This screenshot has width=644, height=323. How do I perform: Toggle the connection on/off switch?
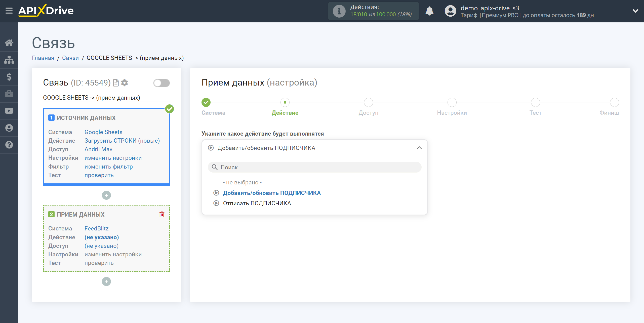162,83
